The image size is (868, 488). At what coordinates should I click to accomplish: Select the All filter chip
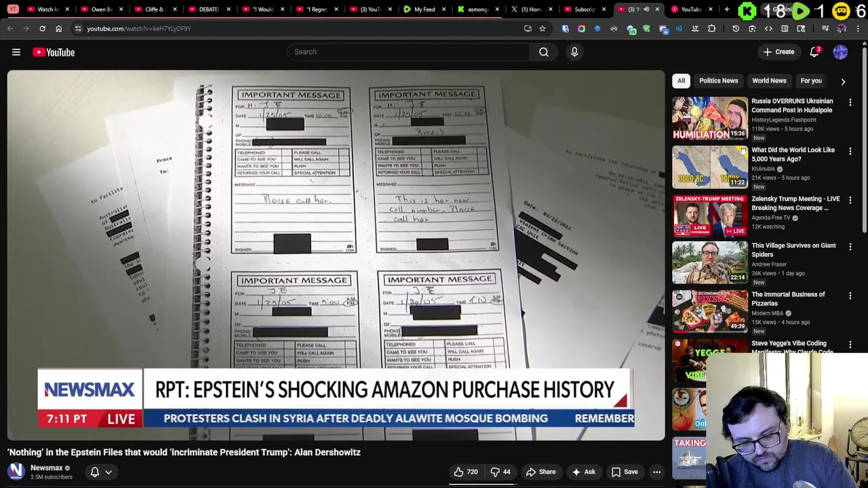(681, 81)
